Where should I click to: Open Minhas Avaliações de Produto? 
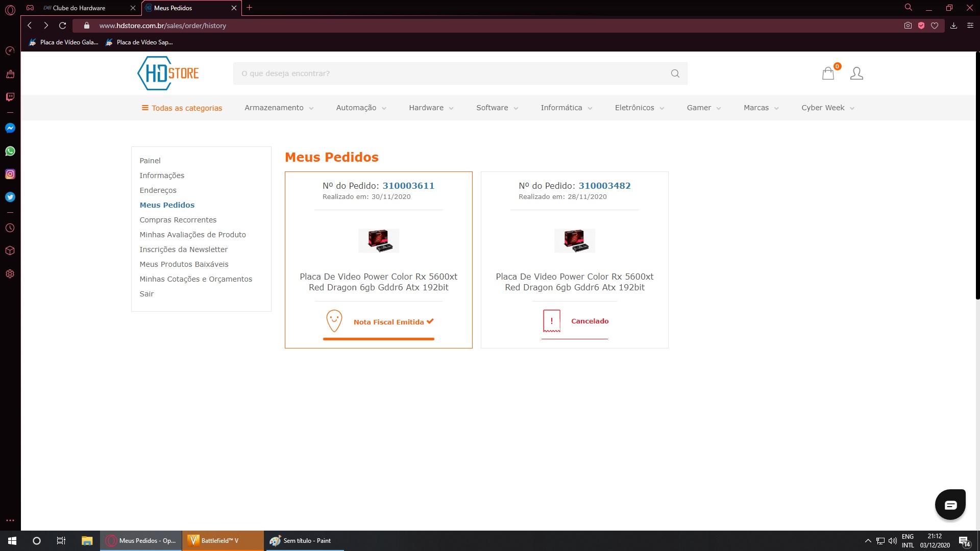(x=192, y=235)
